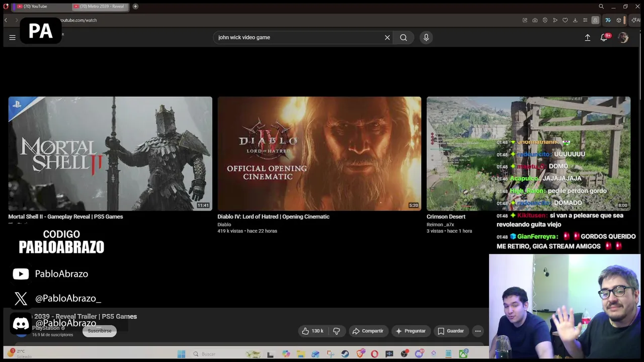The width and height of the screenshot is (644, 362).
Task: Open the YouTube guide hamburger menu
Action: pos(12,37)
